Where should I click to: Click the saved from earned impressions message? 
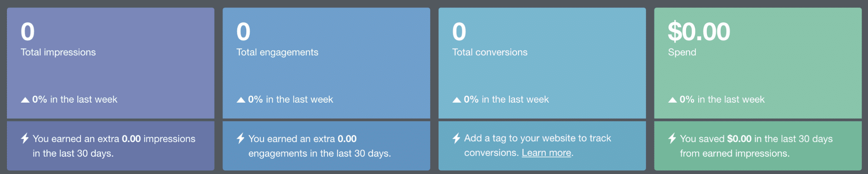coord(756,146)
